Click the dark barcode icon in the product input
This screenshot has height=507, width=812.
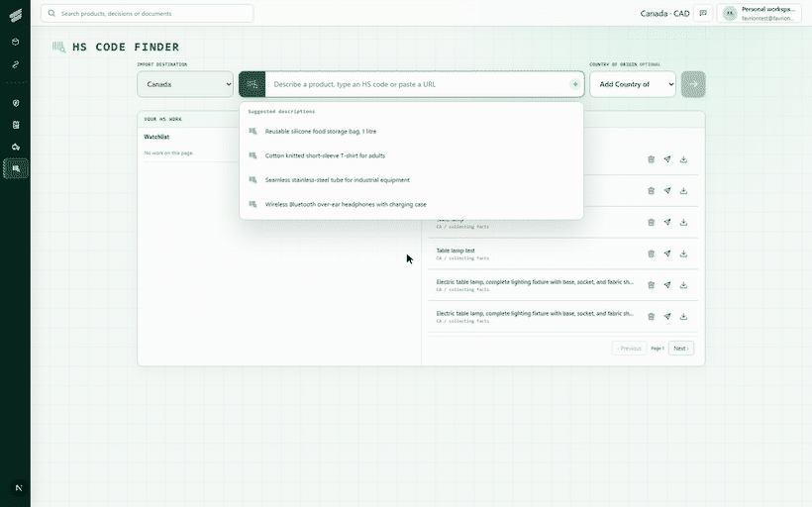click(x=253, y=84)
